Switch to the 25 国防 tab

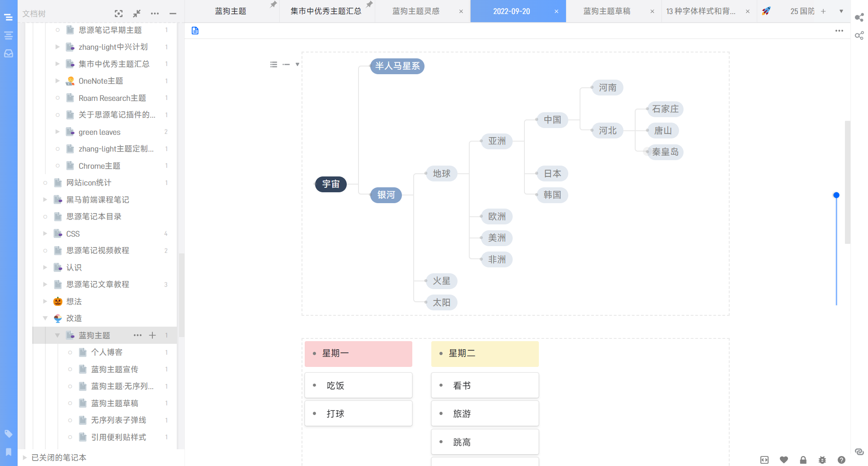802,11
